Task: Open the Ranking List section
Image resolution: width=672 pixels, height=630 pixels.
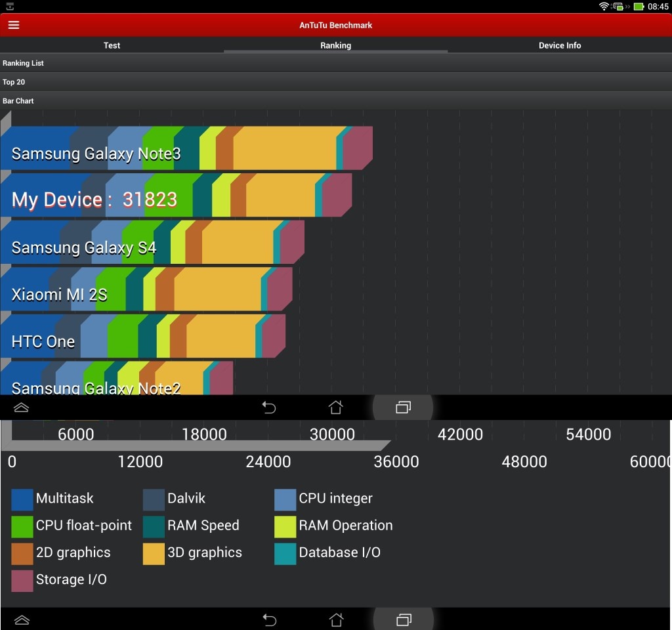Action: [x=336, y=63]
